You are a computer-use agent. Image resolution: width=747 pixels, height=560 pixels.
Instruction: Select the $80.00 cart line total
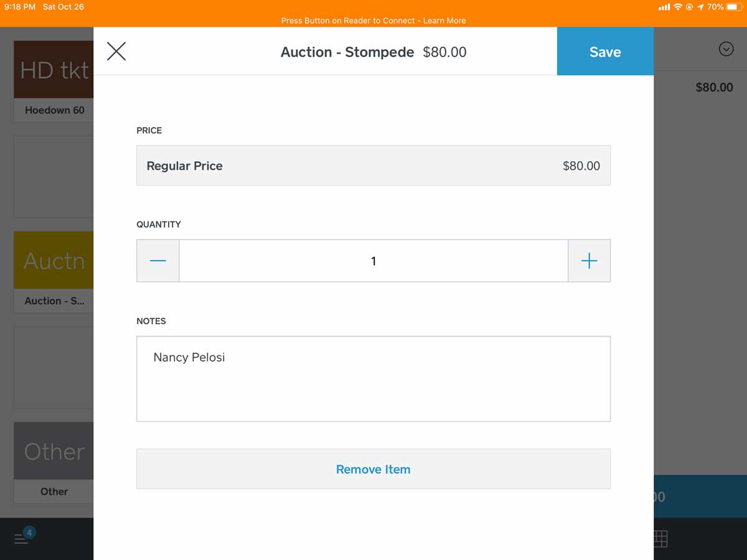(714, 88)
